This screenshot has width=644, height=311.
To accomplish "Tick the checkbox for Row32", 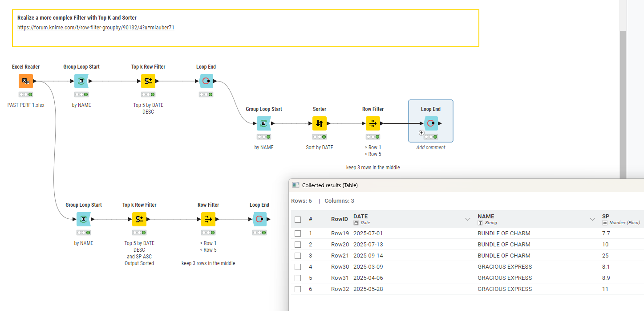I will click(x=298, y=289).
